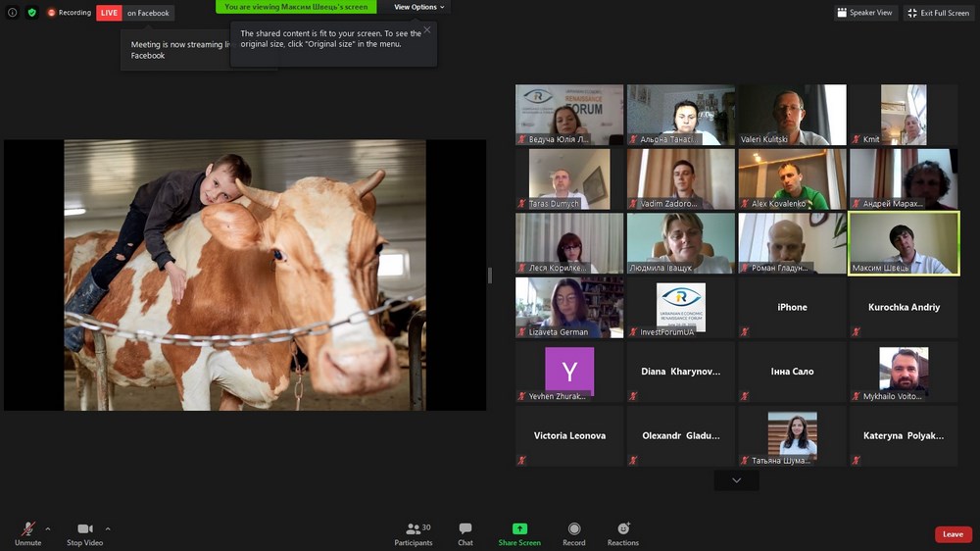Image resolution: width=980 pixels, height=551 pixels.
Task: Click the green encryption shield icon
Action: tap(31, 13)
